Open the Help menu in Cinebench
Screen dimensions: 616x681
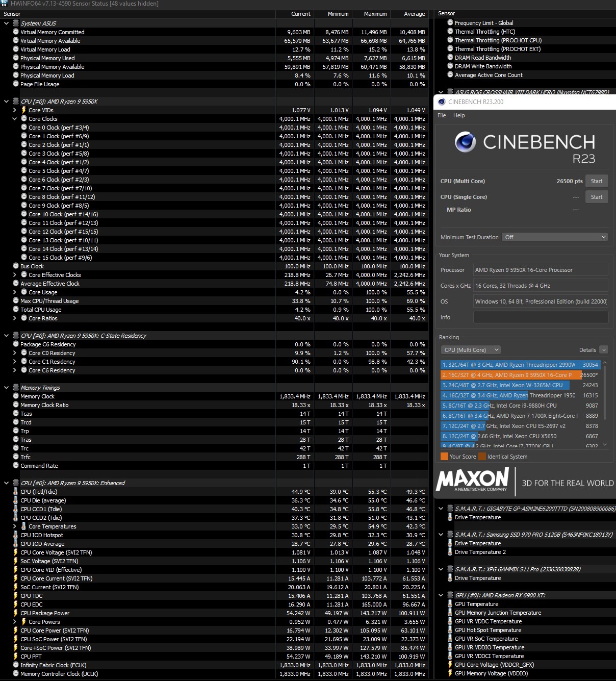[x=459, y=115]
